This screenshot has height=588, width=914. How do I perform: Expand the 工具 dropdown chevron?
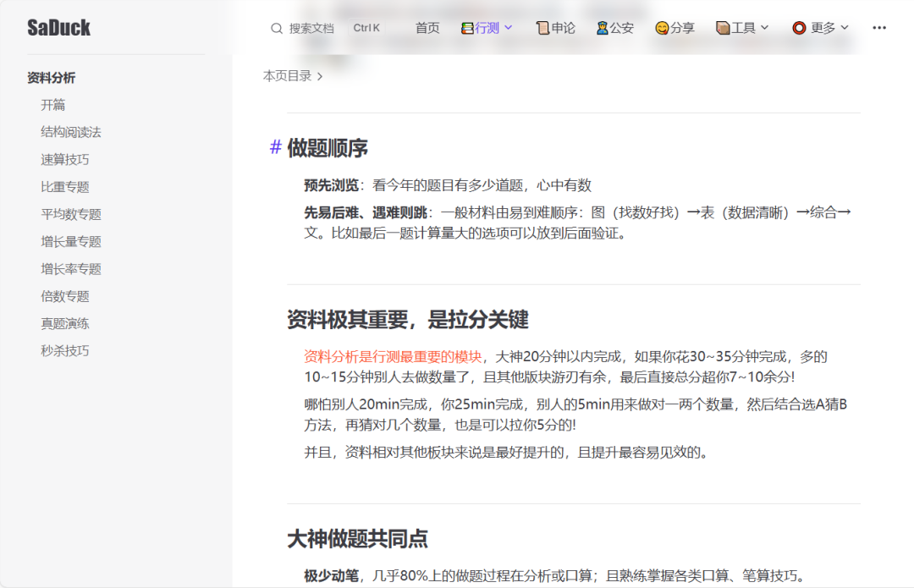click(x=765, y=27)
